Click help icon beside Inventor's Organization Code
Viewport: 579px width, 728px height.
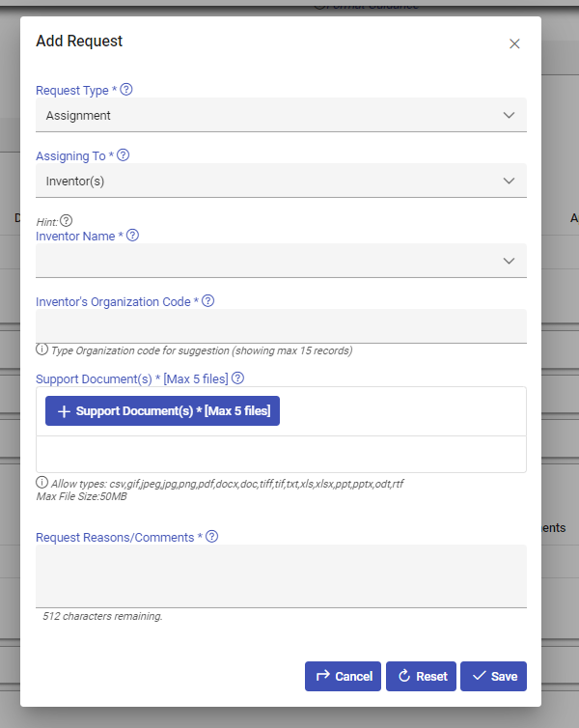click(x=208, y=300)
